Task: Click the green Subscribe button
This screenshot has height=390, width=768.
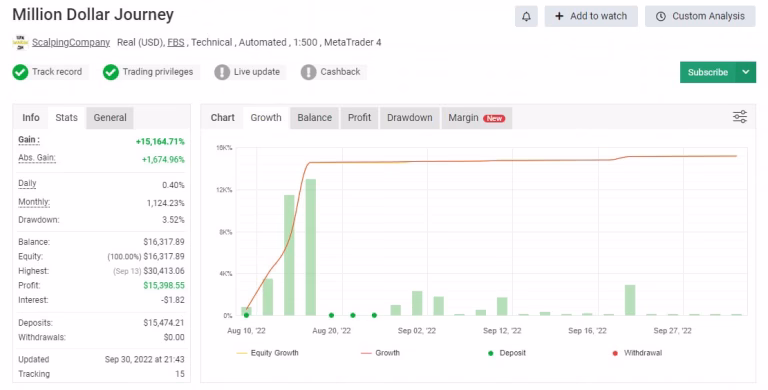Action: point(708,72)
